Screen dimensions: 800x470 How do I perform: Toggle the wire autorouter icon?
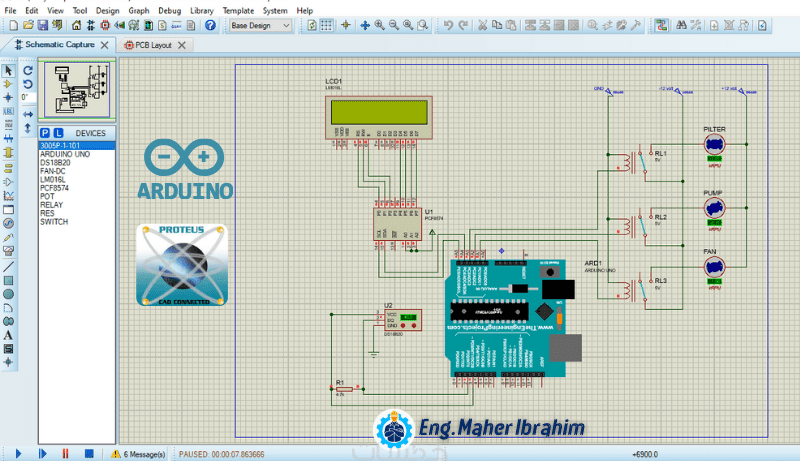click(x=662, y=26)
